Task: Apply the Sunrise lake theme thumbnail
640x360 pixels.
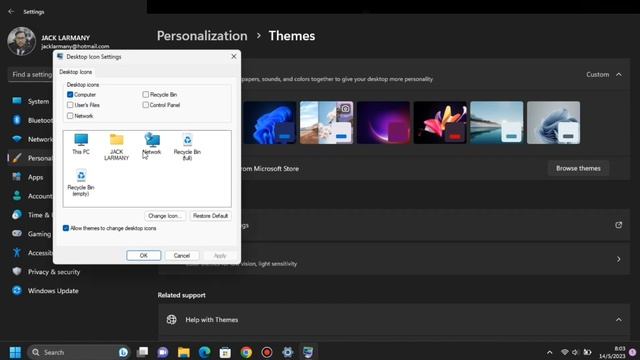Action: pyautogui.click(x=497, y=122)
